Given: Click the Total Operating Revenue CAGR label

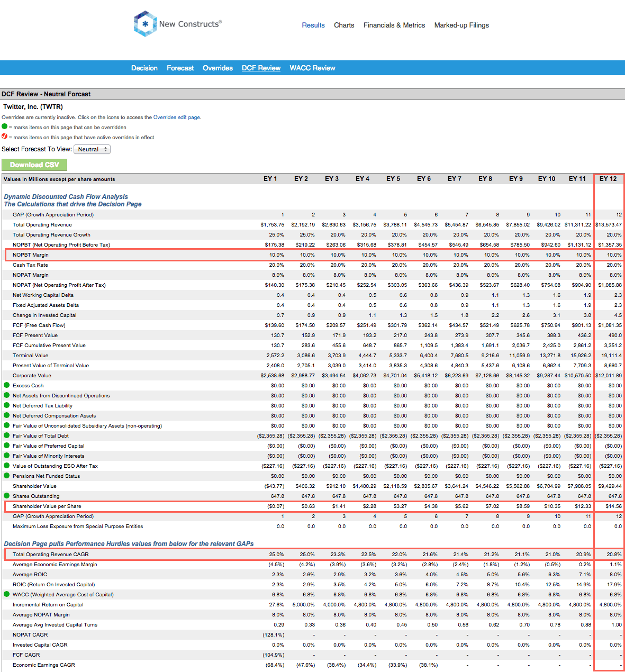Looking at the screenshot, I should (51, 555).
